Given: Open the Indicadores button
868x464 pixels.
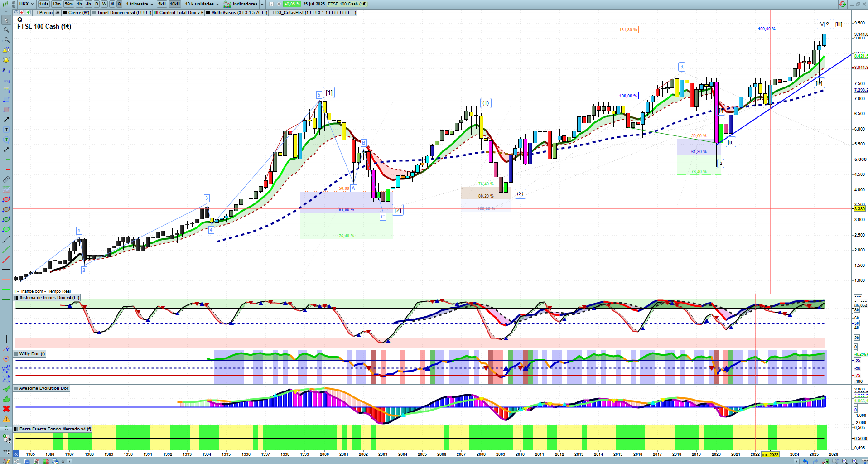Looking at the screenshot, I should click(241, 4).
